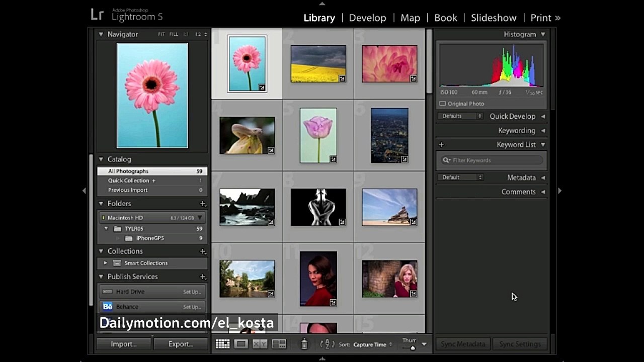Collapse the Publish Services panel

point(101,277)
